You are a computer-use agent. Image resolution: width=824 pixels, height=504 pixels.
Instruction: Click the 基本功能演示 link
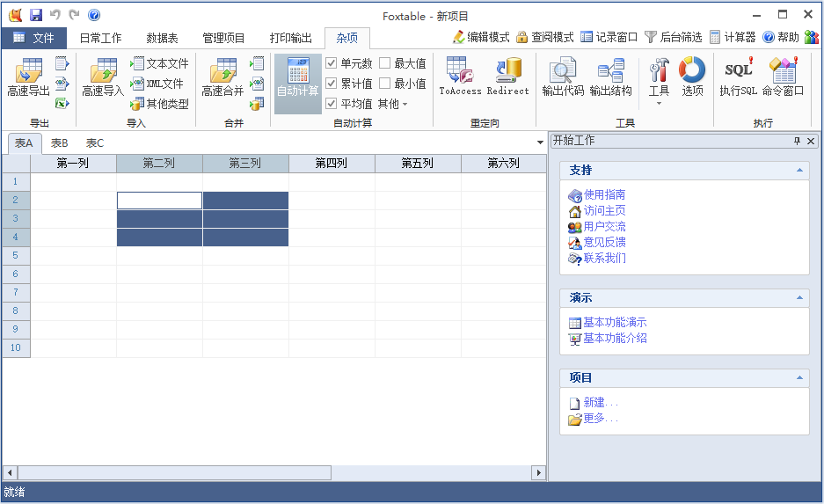tap(615, 323)
